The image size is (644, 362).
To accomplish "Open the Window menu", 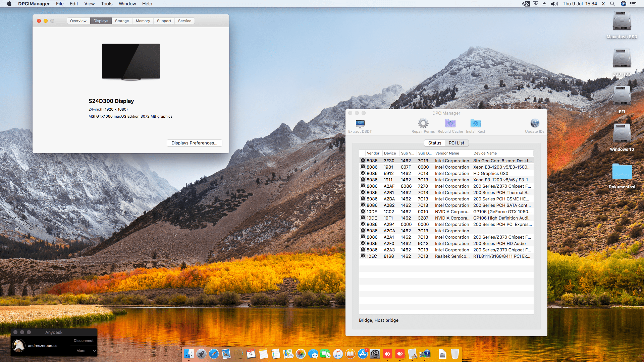I will coord(127,4).
